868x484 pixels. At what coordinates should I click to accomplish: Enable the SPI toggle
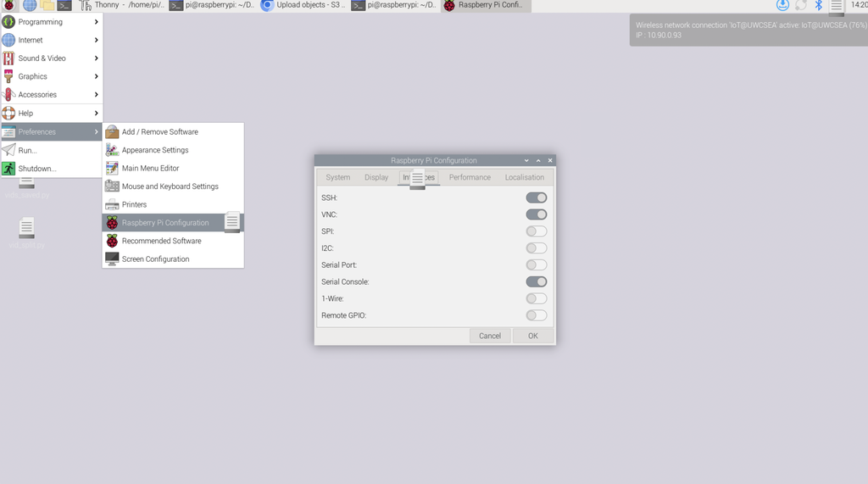click(537, 231)
